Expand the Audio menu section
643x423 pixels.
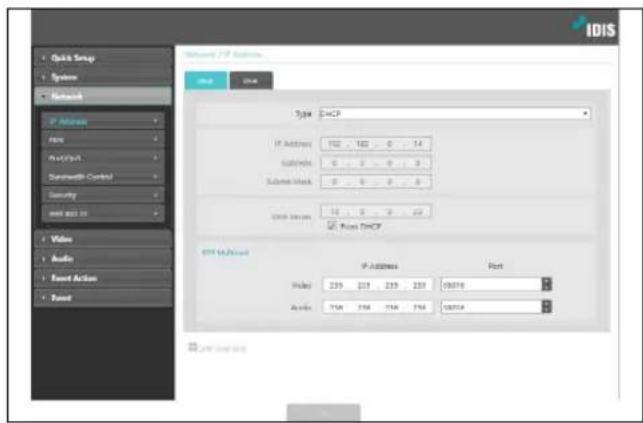(103, 259)
